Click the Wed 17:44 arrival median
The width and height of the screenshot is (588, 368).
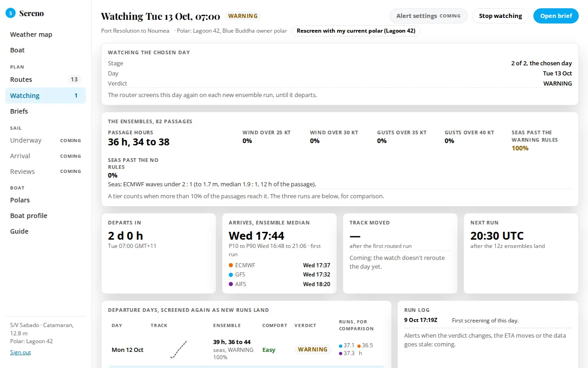pos(256,236)
